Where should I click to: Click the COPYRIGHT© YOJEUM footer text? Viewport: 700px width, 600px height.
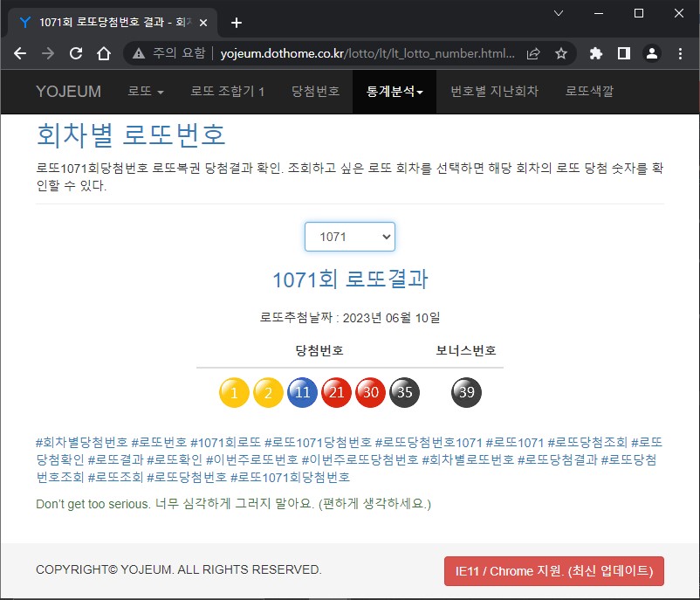click(179, 569)
